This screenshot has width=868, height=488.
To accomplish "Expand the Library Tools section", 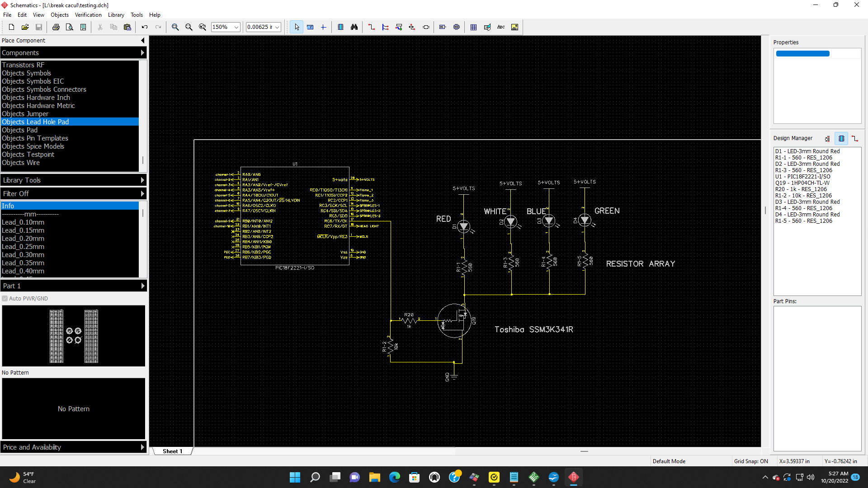I will click(x=74, y=180).
